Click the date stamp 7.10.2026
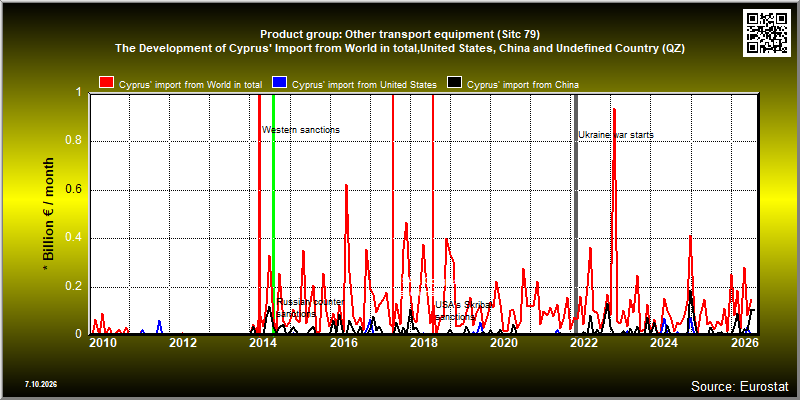 click(x=40, y=384)
